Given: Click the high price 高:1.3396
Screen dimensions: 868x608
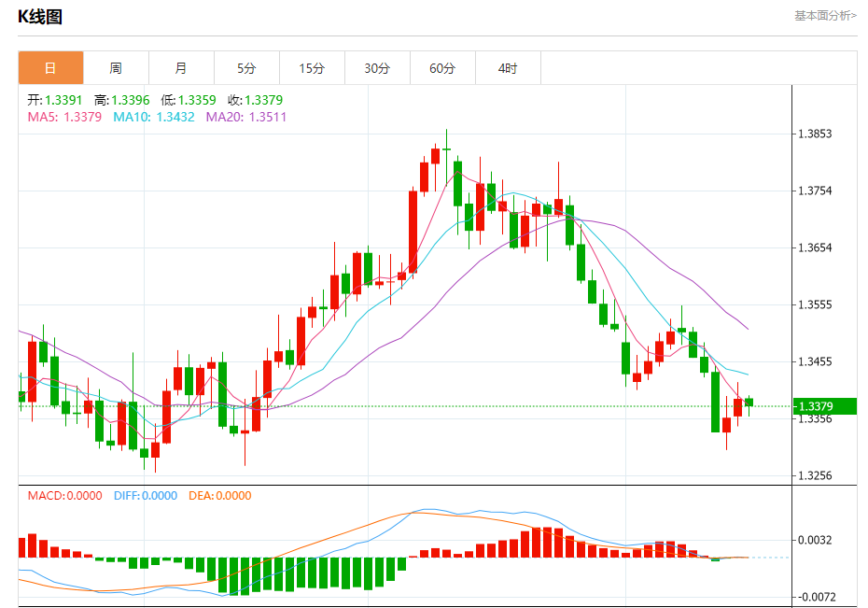Looking at the screenshot, I should (121, 100).
